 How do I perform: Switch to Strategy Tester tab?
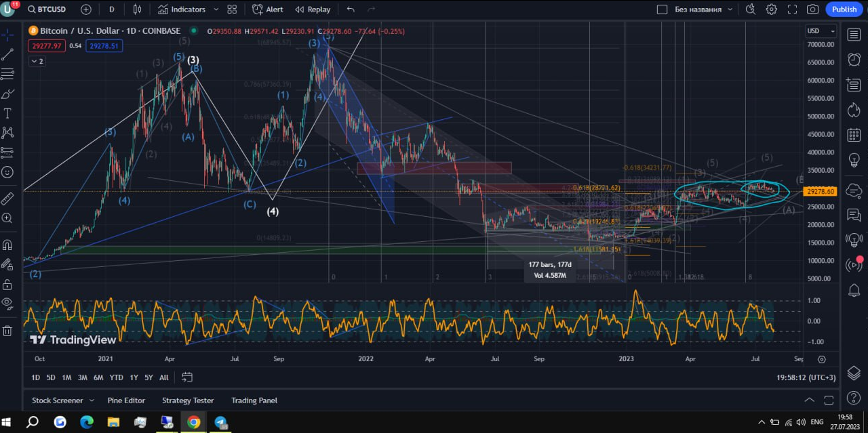pos(188,400)
